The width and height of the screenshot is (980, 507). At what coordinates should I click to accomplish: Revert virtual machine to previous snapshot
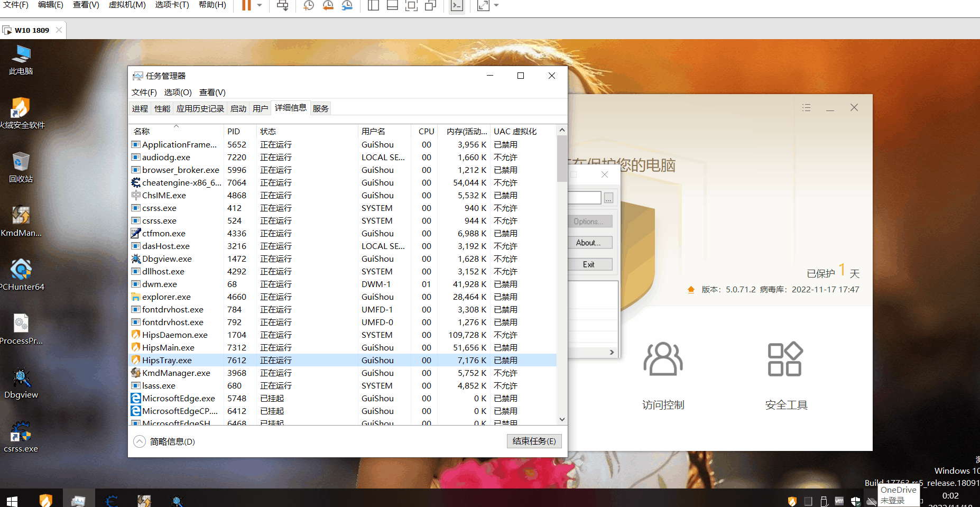pyautogui.click(x=328, y=5)
